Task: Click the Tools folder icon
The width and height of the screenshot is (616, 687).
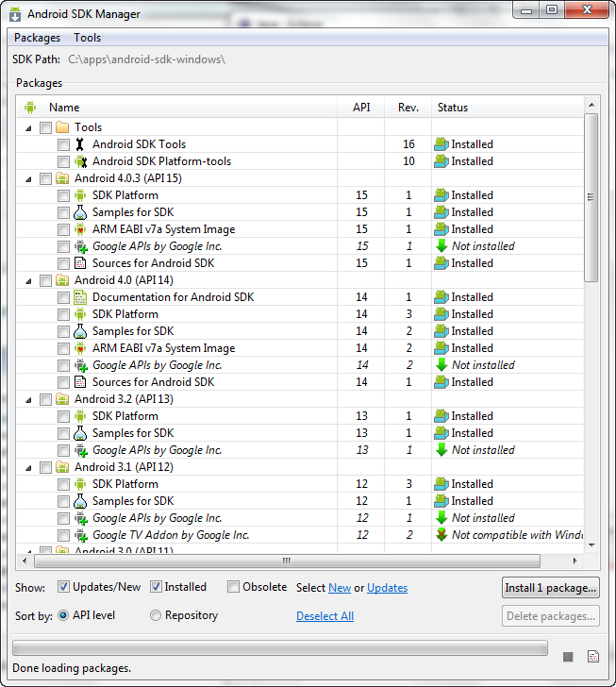Action: coord(62,127)
